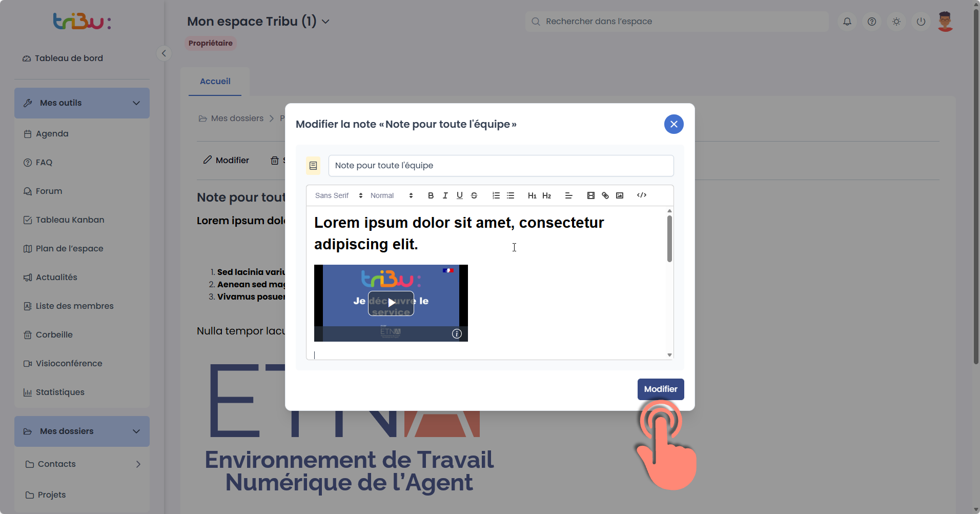This screenshot has width=980, height=514.
Task: Close the Modifier la note dialog
Action: pos(673,124)
